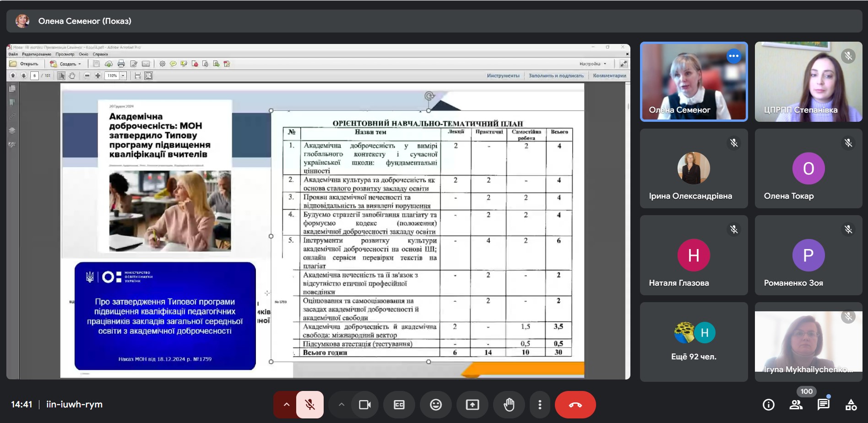Image resolution: width=868 pixels, height=423 pixels.
Task: Click the save floppy disk icon
Action: [96, 64]
